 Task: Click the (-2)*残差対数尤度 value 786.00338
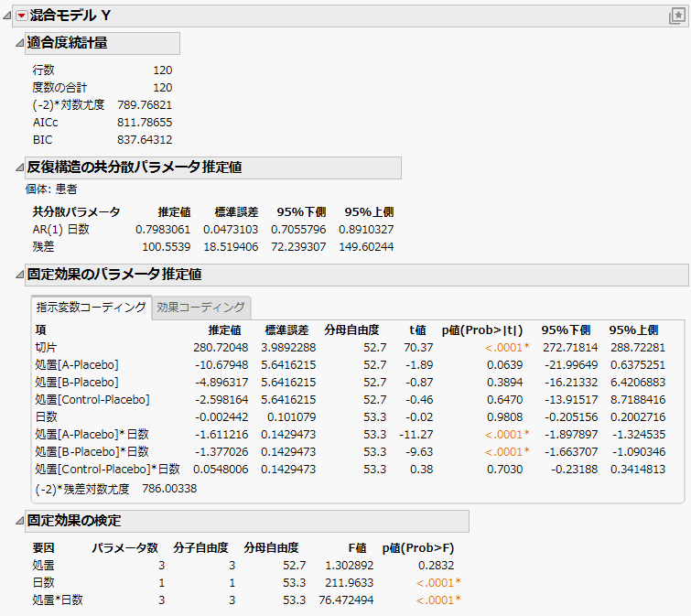(x=169, y=489)
